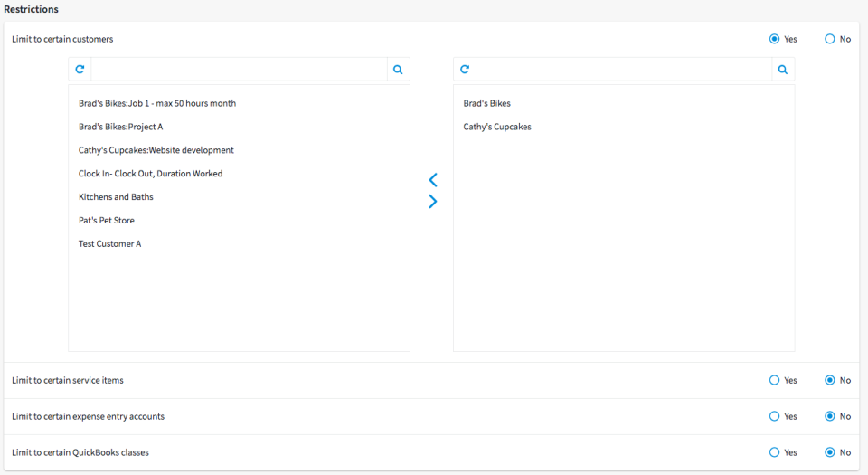Select Brad's Bikes:Project A in list

click(x=120, y=127)
